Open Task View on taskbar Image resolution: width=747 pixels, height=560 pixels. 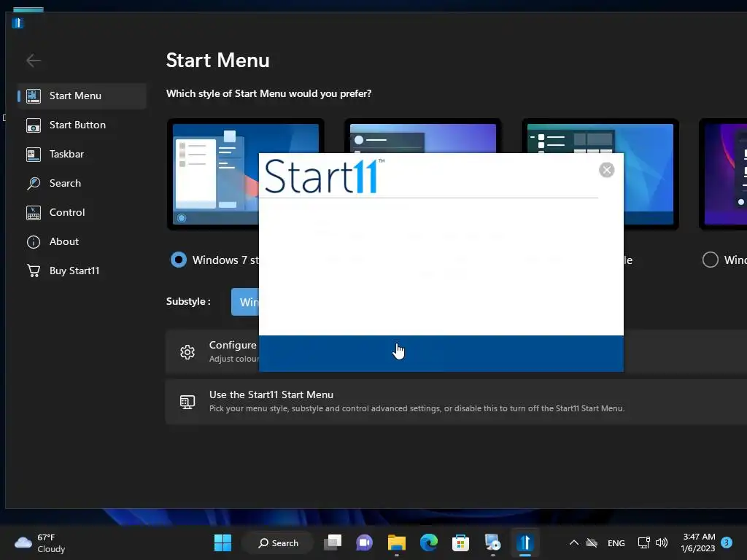click(x=333, y=542)
